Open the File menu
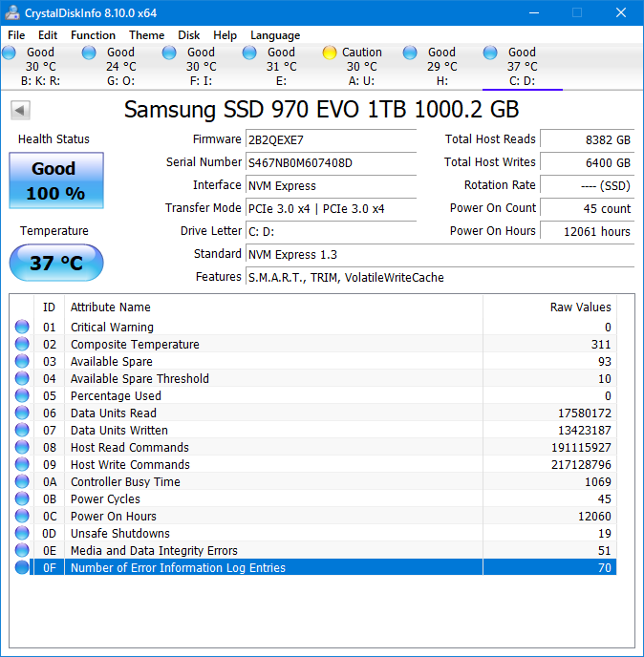This screenshot has width=644, height=657. 16,35
